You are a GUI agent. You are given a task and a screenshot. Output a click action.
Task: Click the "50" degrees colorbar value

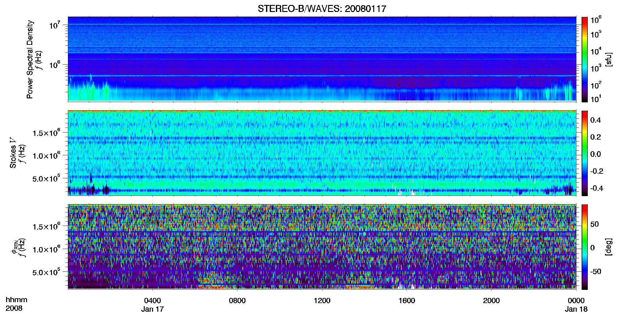tap(595, 224)
